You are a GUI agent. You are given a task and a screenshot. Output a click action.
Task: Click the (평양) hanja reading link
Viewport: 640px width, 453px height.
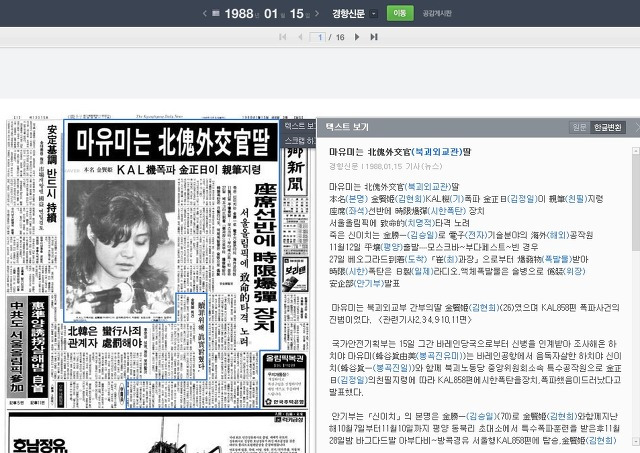(x=391, y=247)
